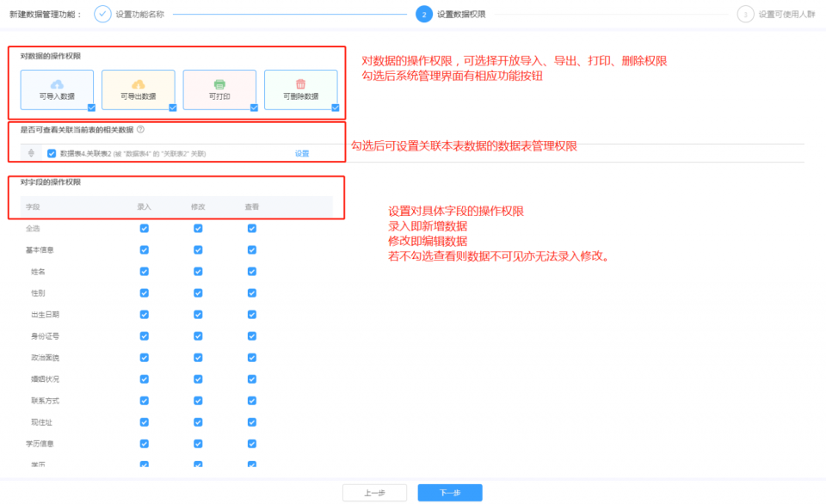Select the cloud upload icon on 可导入数据 card
826x504 pixels.
click(x=56, y=84)
